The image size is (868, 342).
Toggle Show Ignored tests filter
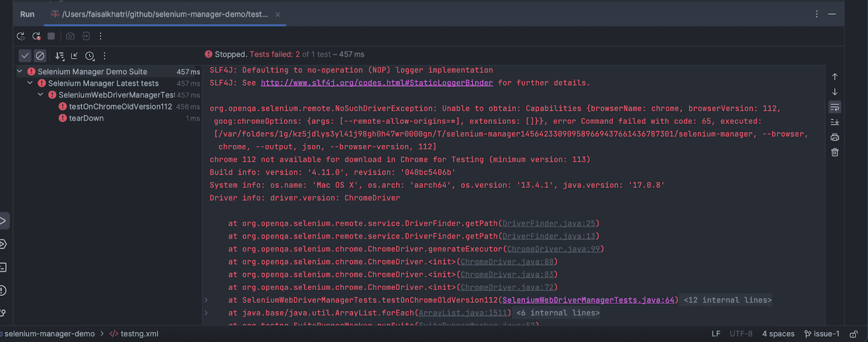pyautogui.click(x=40, y=56)
